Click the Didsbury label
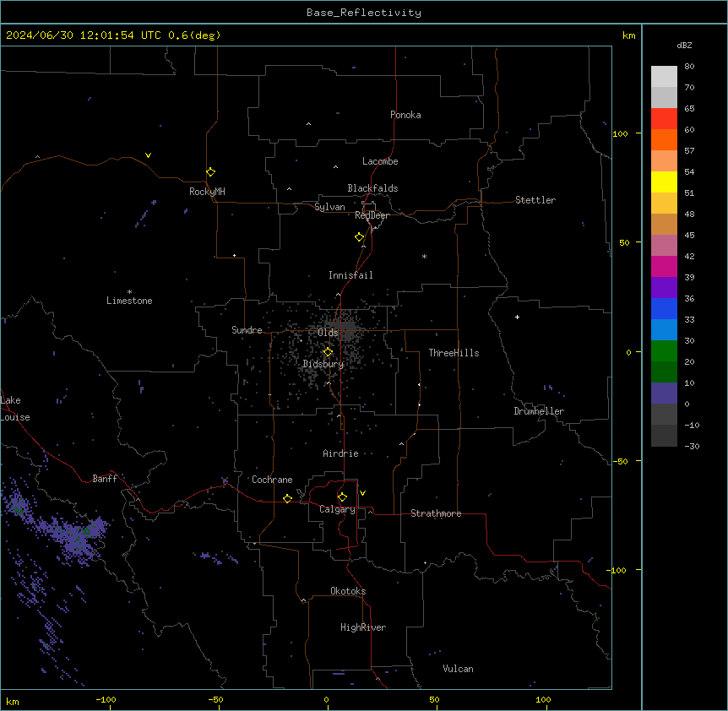Image resolution: width=728 pixels, height=711 pixels. click(x=323, y=364)
